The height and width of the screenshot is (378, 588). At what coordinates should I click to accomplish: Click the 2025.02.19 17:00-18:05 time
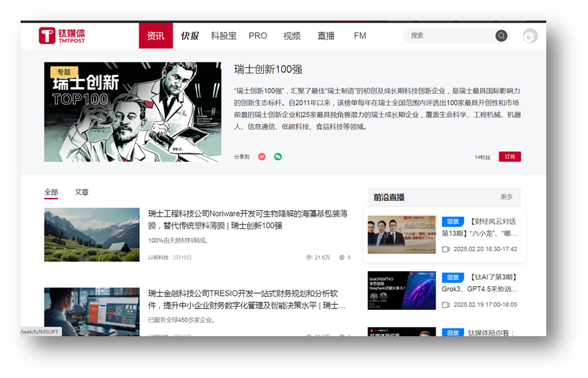tap(485, 305)
